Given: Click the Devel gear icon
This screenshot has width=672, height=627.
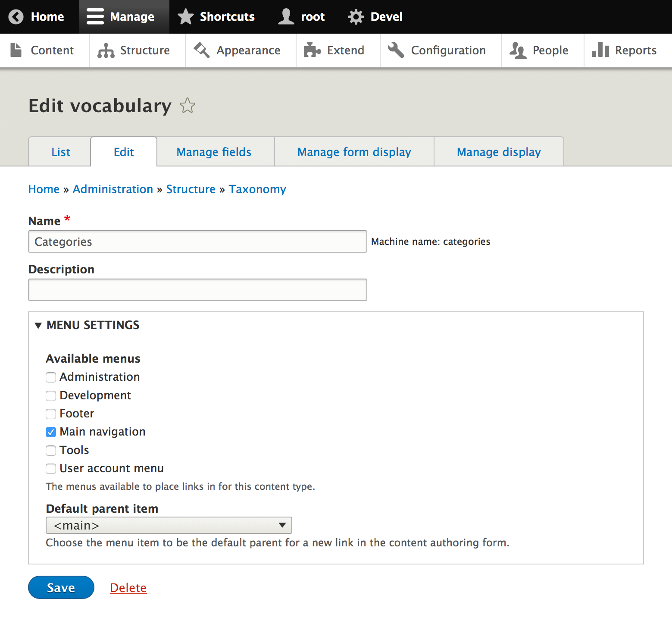Looking at the screenshot, I should click(x=356, y=17).
